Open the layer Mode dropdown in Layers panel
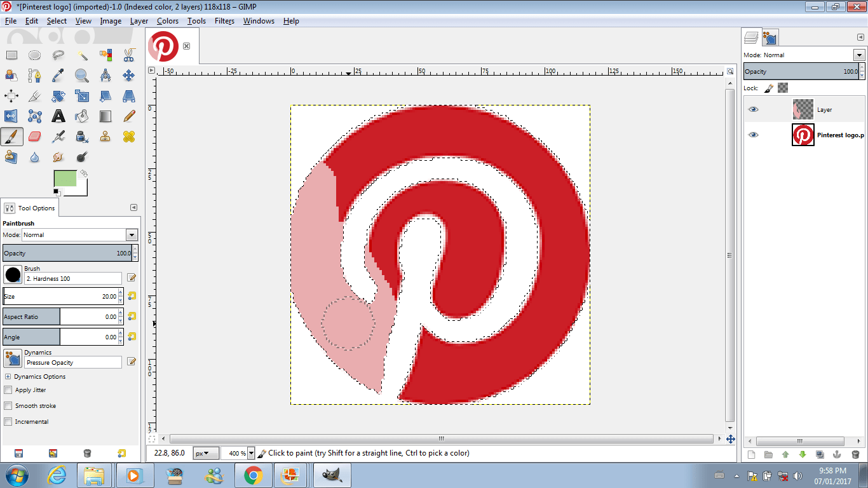This screenshot has height=488, width=868. pos(859,55)
